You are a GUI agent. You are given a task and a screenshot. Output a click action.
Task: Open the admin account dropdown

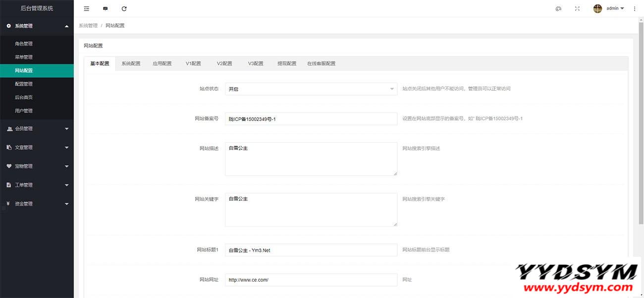click(x=615, y=8)
